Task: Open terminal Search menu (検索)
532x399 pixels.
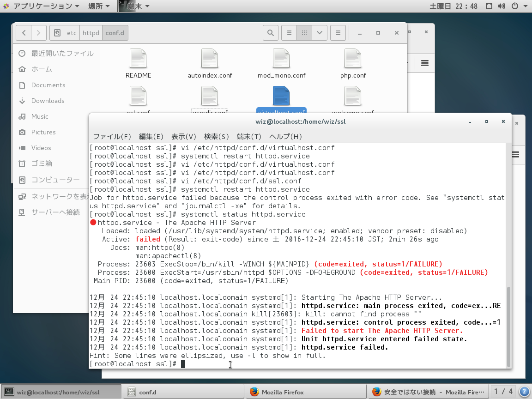Action: (x=217, y=136)
